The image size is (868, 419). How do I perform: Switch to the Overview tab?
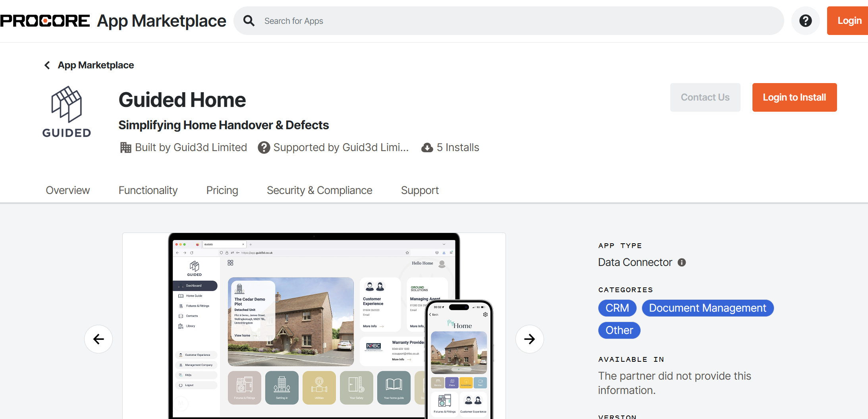68,190
